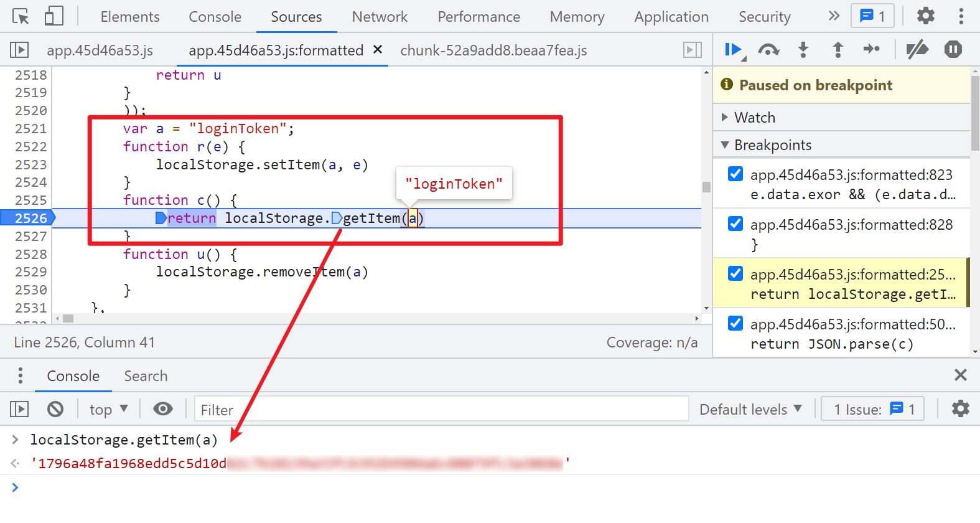Click the console Filter input field
Viewport: 980px width, 523px height.
click(x=441, y=409)
